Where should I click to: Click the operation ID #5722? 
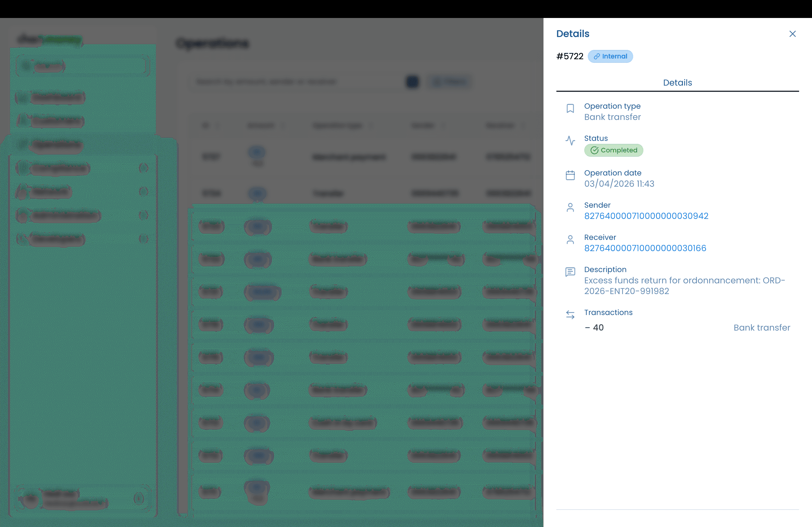point(570,57)
